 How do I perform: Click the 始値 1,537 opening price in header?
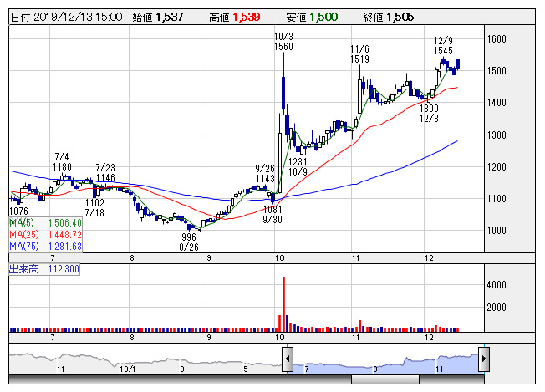click(157, 17)
